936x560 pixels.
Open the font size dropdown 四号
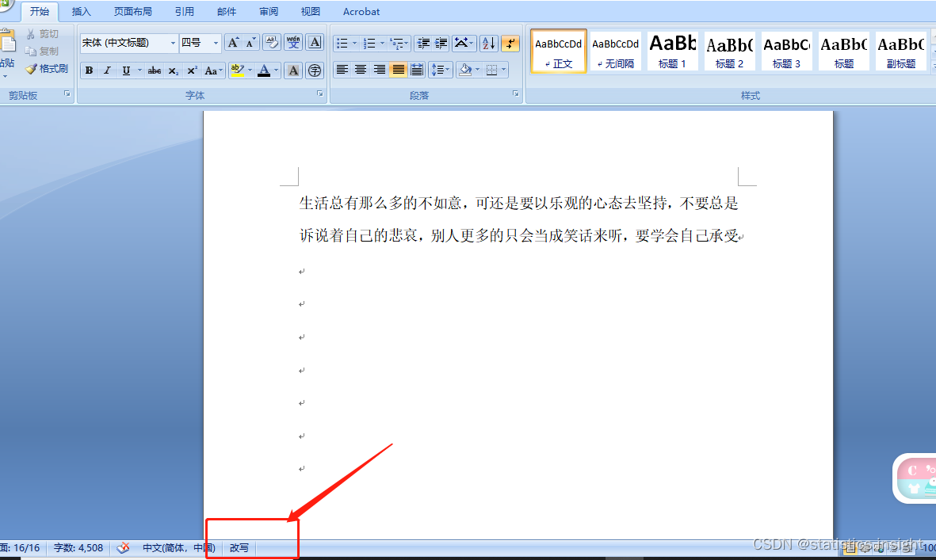[216, 43]
